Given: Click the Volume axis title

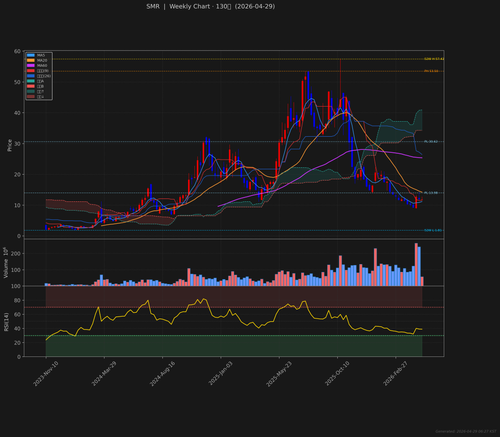Looking at the screenshot, I should pos(6,262).
